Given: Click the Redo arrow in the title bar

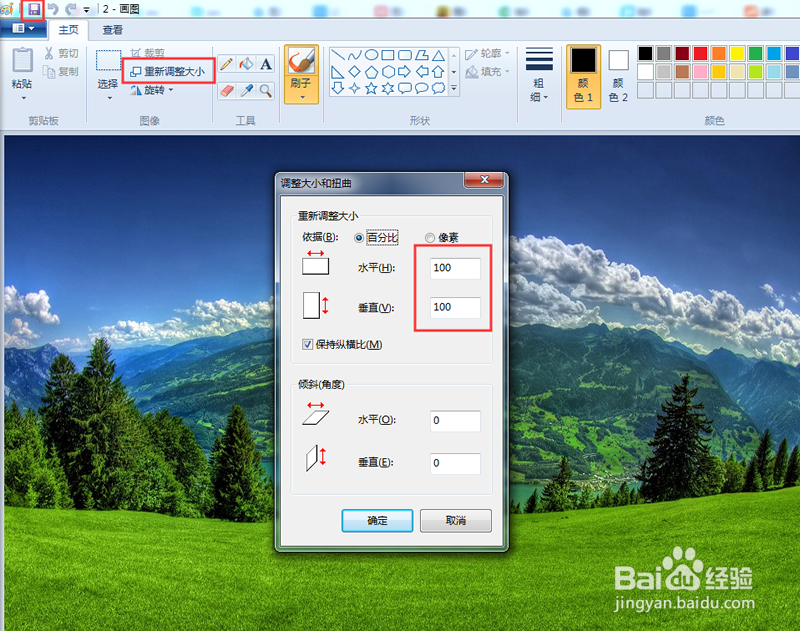Looking at the screenshot, I should tap(70, 9).
